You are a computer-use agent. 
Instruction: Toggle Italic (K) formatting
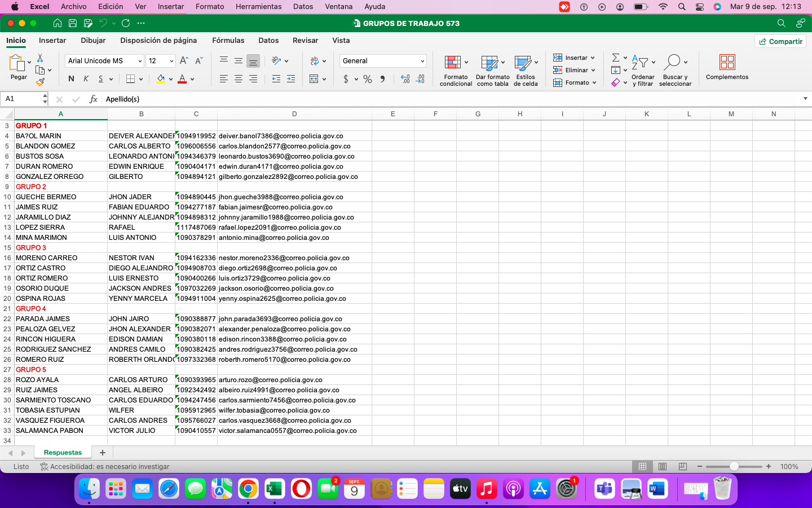86,79
